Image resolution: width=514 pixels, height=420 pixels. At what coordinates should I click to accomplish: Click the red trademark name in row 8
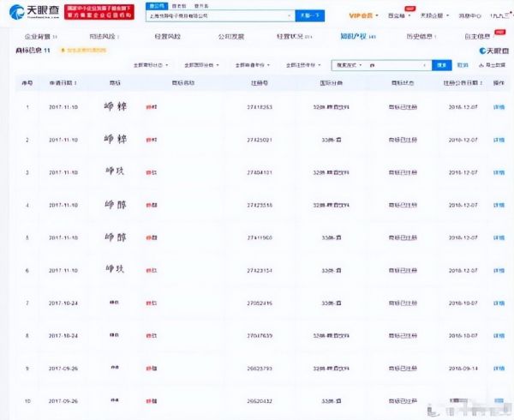click(151, 336)
